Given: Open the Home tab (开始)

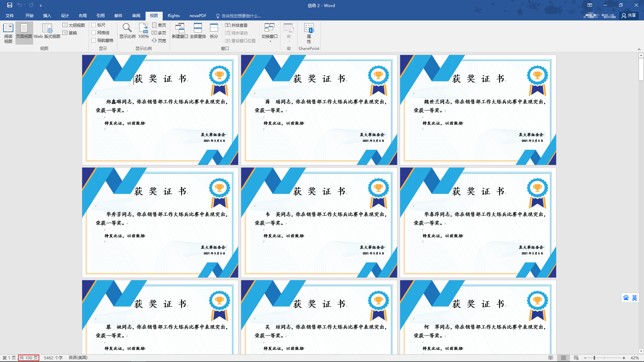Looking at the screenshot, I should tap(30, 16).
